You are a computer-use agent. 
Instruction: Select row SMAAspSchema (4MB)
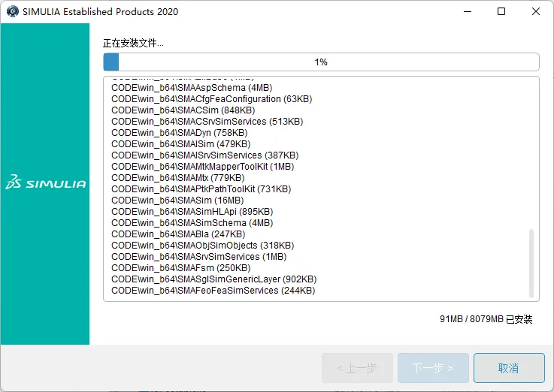[x=192, y=88]
